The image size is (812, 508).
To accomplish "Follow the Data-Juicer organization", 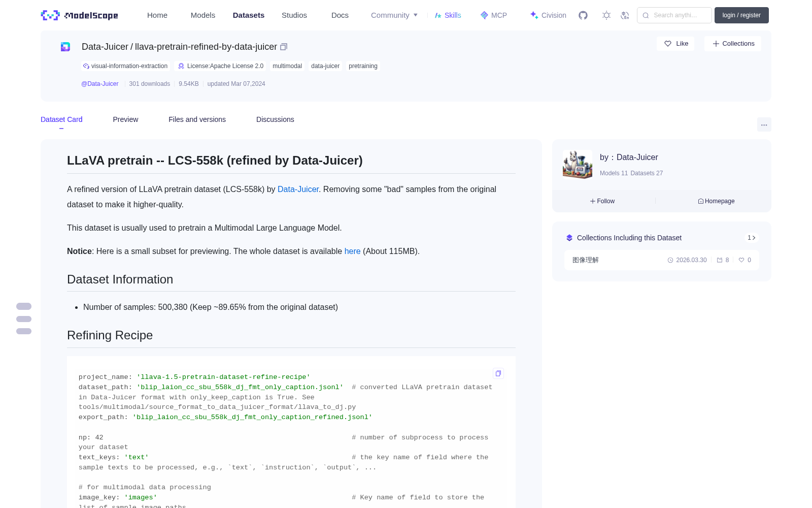I will click(x=602, y=201).
